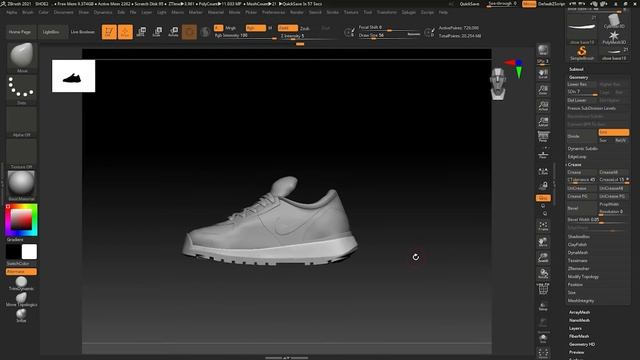This screenshot has width=640, height=360.
Task: Open the Document menu
Action: 64,12
